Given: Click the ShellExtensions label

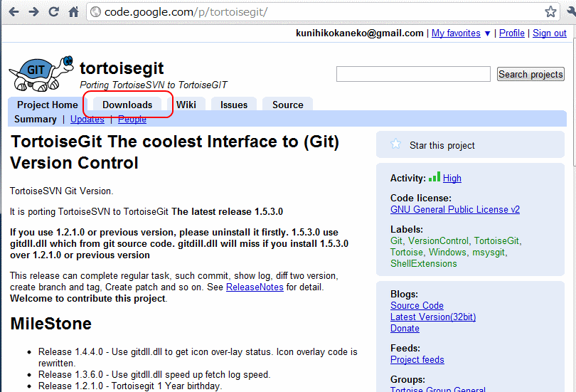Looking at the screenshot, I should (424, 263).
